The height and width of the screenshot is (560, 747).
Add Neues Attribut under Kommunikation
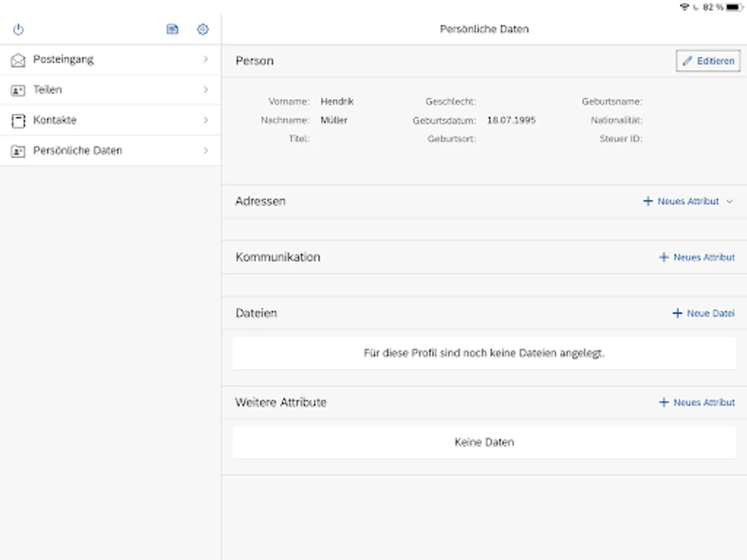(x=697, y=258)
